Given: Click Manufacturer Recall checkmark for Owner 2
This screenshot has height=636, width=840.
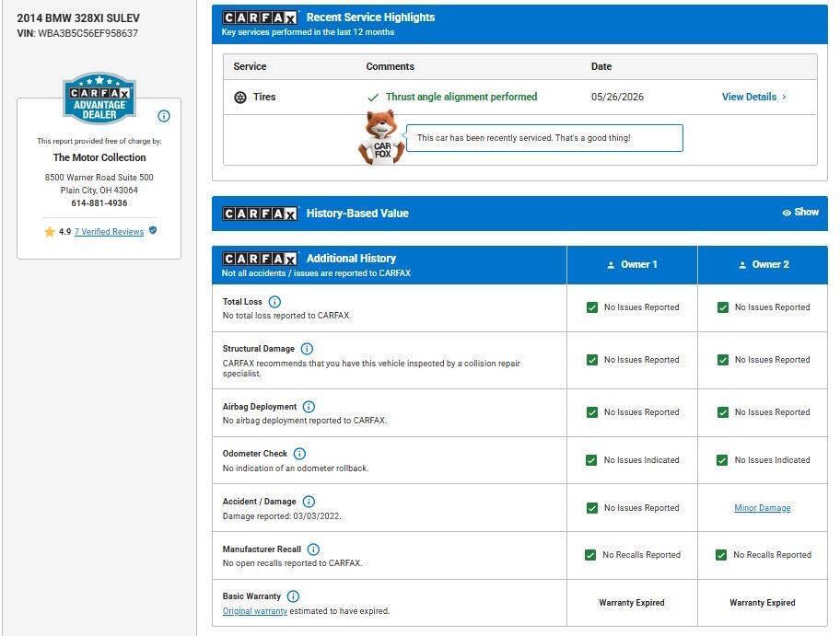Looking at the screenshot, I should tap(721, 555).
